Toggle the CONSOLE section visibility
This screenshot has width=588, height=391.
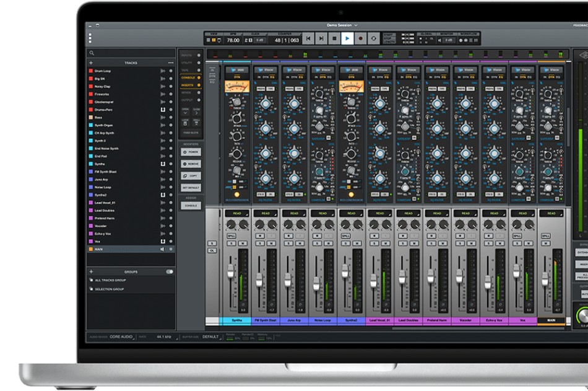click(x=199, y=77)
